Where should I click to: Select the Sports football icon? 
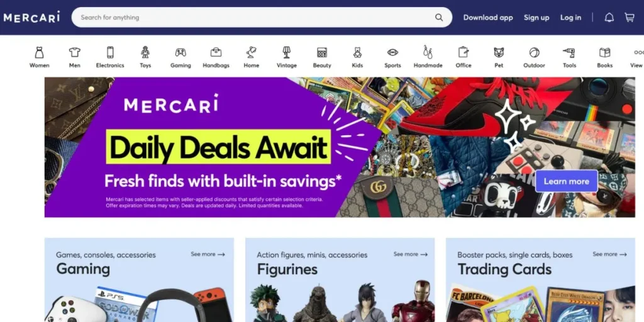click(392, 53)
